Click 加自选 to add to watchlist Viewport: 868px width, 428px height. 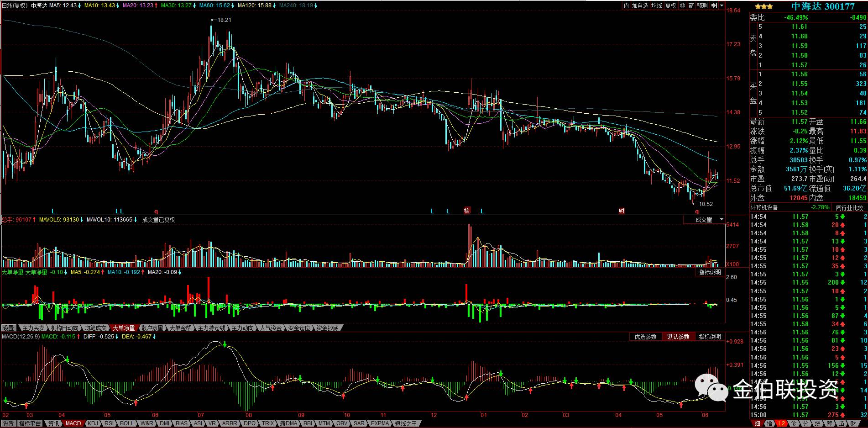[640, 5]
